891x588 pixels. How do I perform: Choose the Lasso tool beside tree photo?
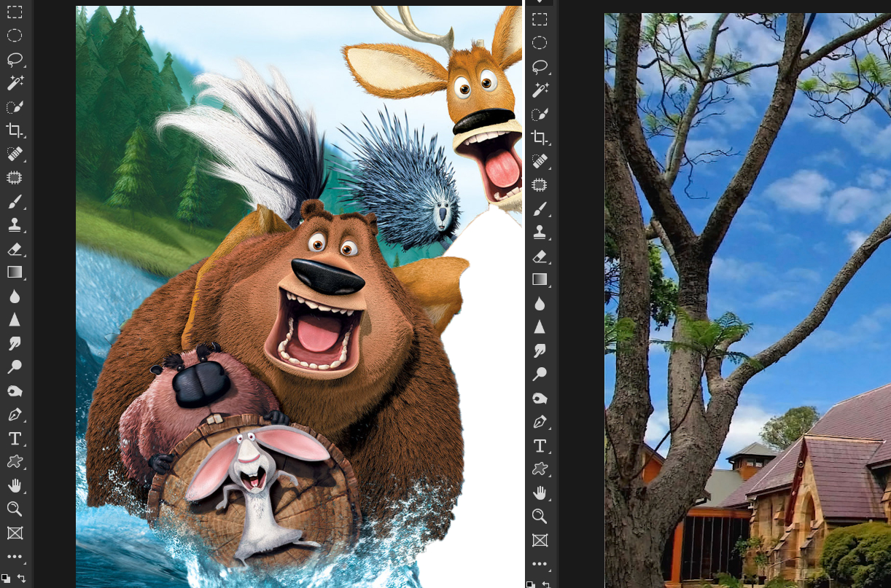coord(540,67)
